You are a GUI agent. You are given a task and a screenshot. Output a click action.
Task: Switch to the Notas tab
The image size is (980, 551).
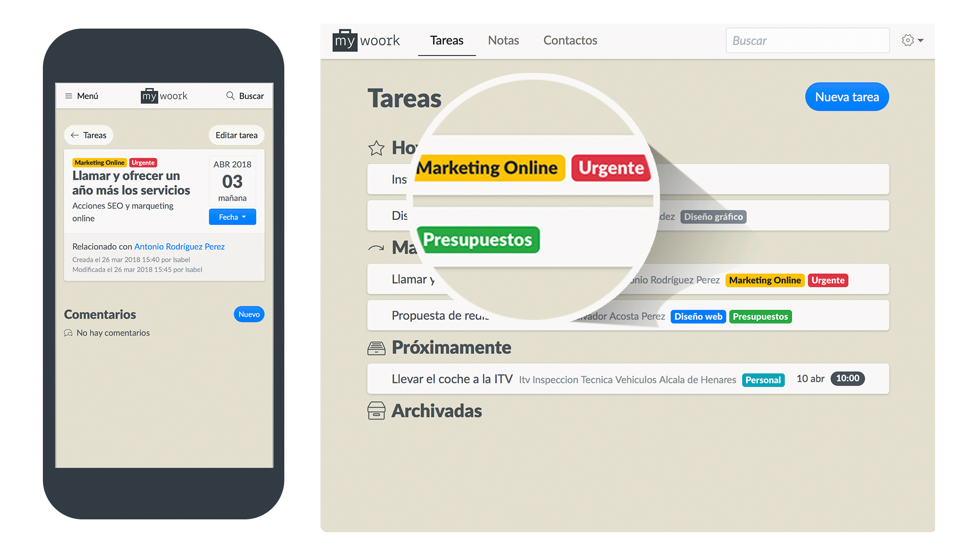[x=503, y=40]
